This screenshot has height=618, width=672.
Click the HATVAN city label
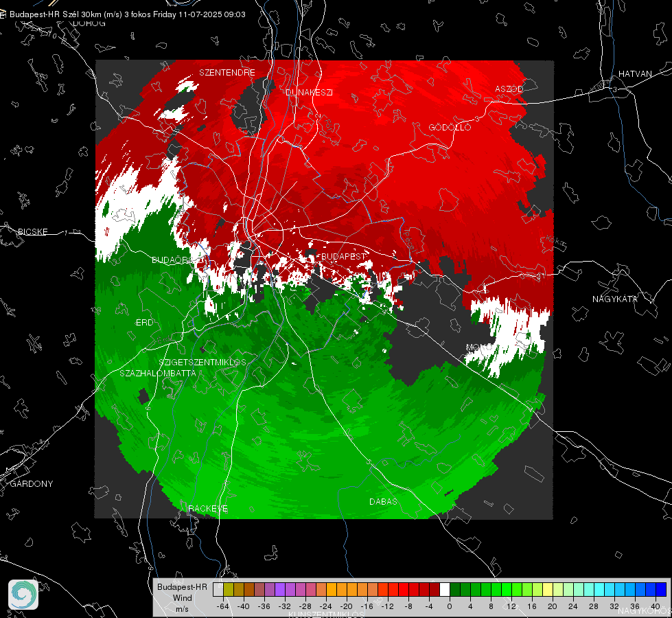pyautogui.click(x=635, y=73)
